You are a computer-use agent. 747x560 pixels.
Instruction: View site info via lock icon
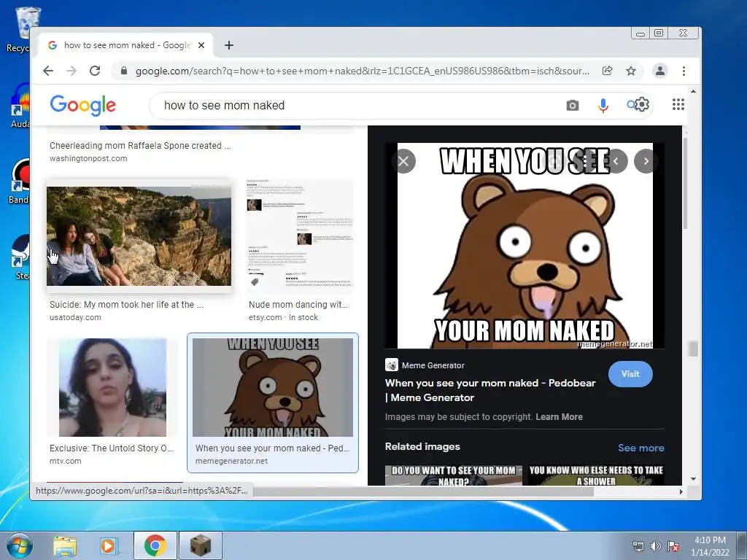click(x=124, y=71)
